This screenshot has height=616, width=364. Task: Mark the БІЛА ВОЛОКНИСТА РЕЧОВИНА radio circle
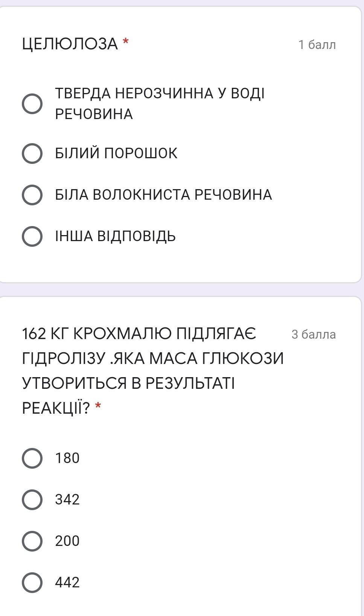(32, 195)
